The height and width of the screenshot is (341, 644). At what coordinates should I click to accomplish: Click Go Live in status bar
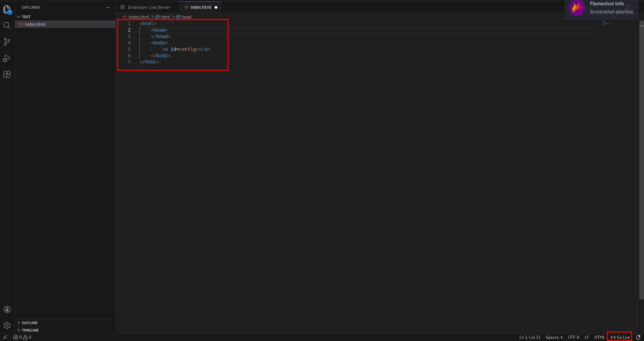[x=620, y=337]
